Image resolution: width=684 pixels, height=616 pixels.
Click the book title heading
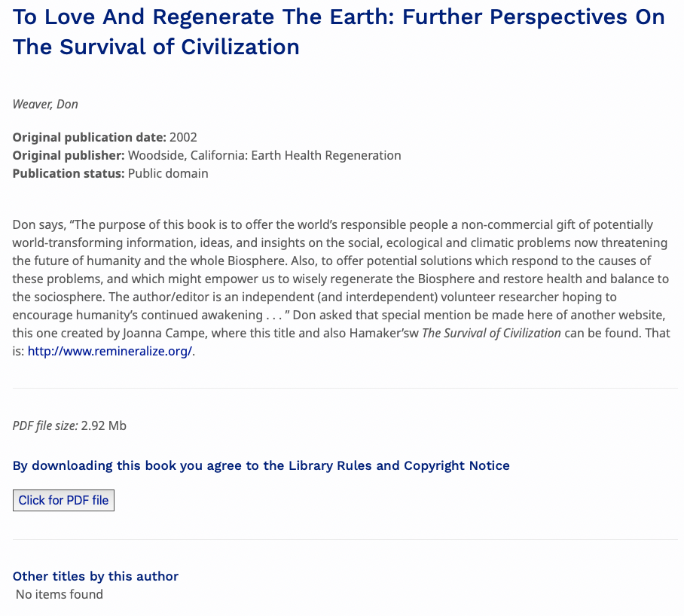tap(338, 32)
